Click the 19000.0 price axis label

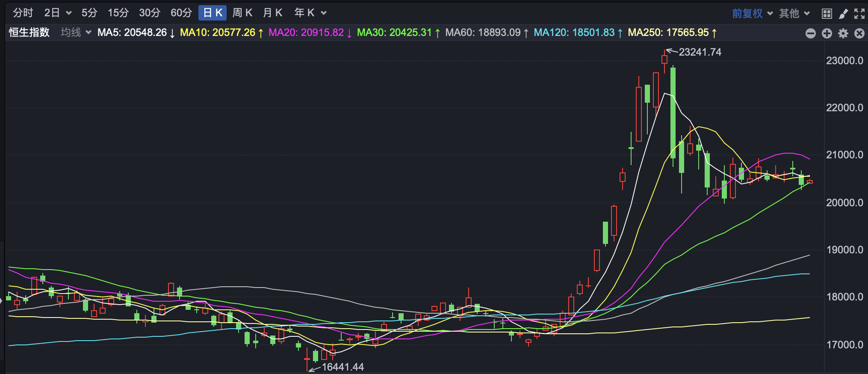pos(844,250)
